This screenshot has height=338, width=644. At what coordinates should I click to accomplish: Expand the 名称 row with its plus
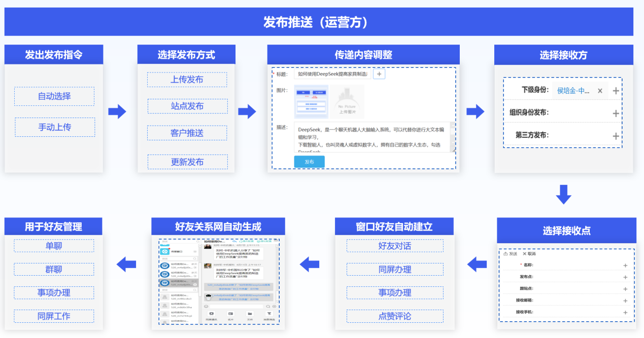[625, 265]
